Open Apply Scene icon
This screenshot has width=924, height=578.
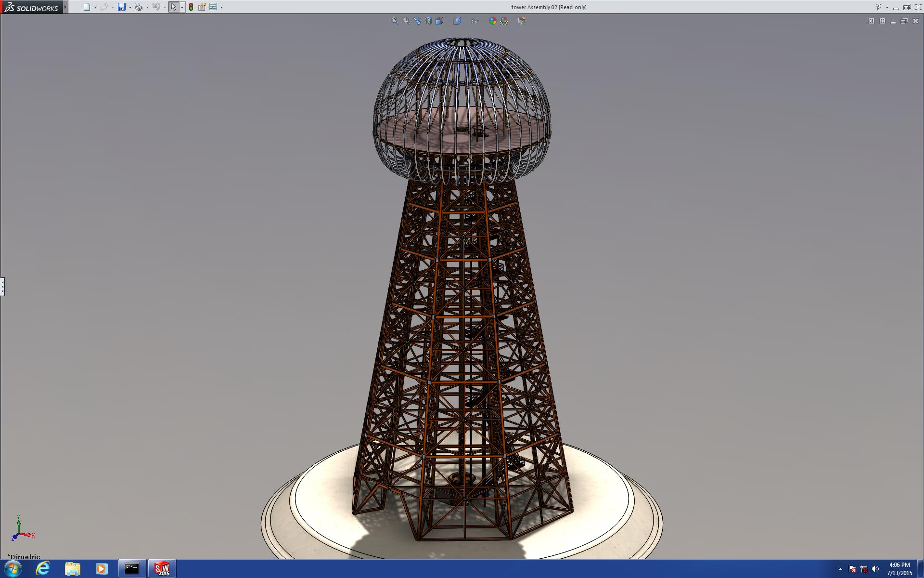504,21
